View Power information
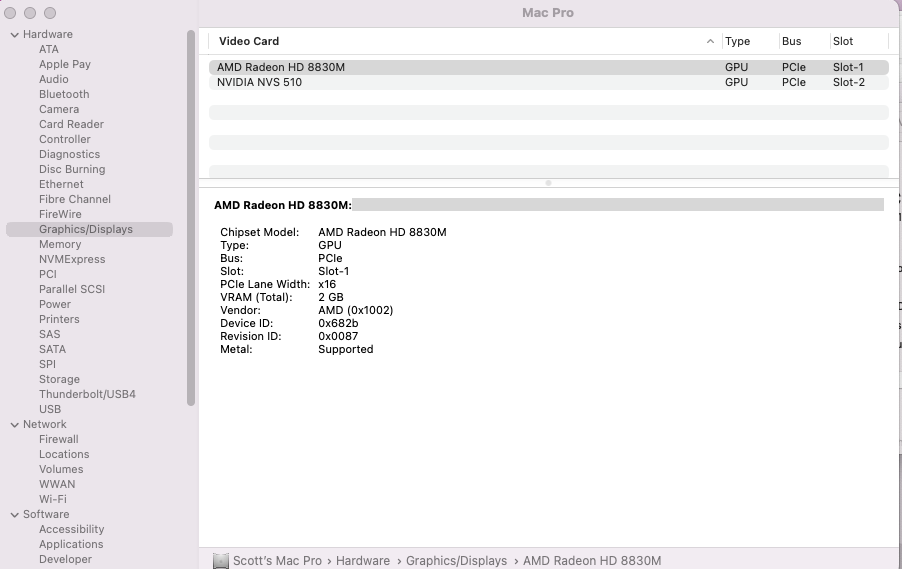The width and height of the screenshot is (902, 569). coord(55,304)
